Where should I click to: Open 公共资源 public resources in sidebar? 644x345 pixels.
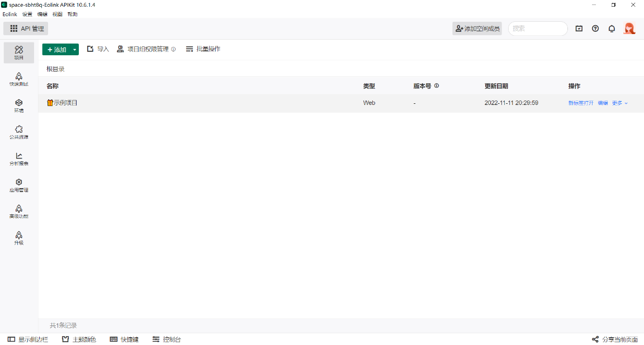19,132
